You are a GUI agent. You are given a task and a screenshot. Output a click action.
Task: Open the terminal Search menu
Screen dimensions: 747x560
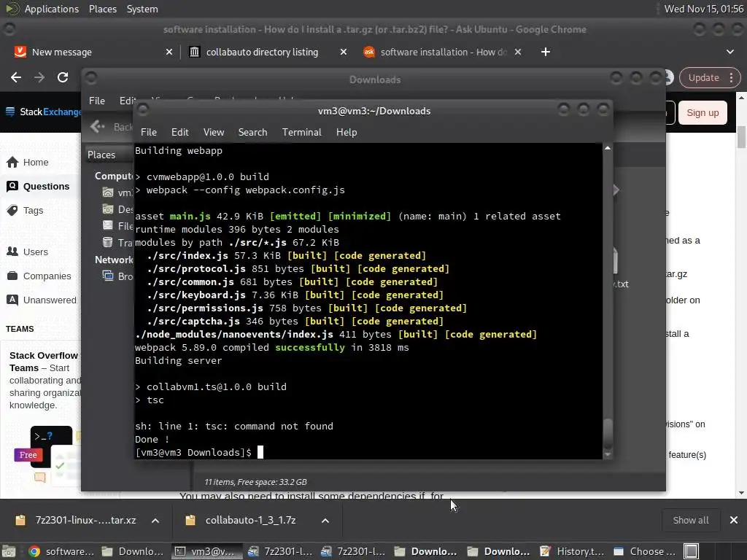(x=252, y=133)
